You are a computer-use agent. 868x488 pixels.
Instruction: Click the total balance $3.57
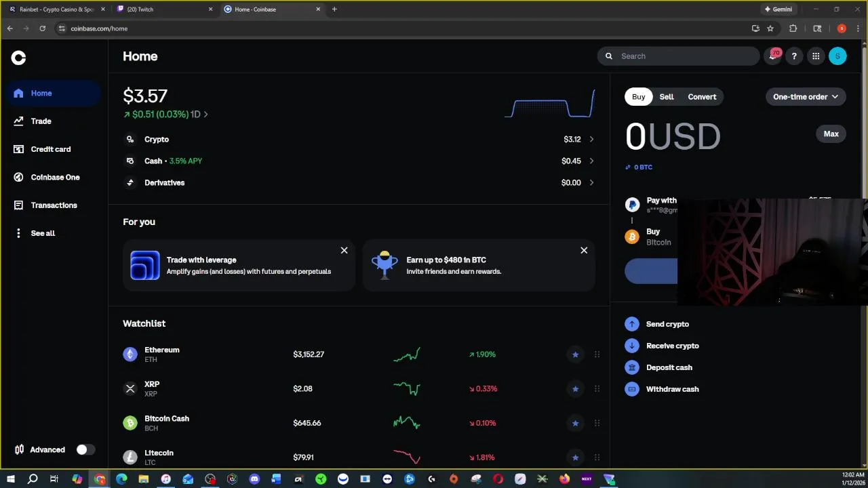[x=145, y=96]
